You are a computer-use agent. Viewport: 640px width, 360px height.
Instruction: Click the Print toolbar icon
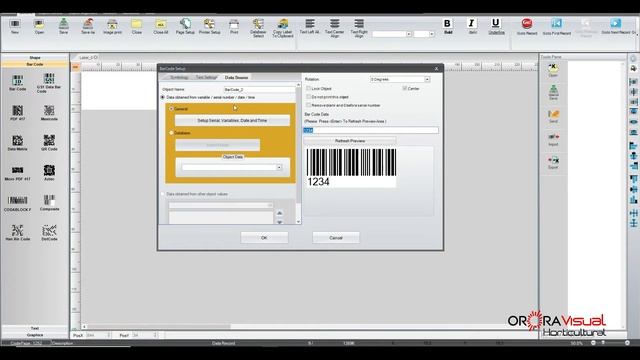pyautogui.click(x=234, y=26)
